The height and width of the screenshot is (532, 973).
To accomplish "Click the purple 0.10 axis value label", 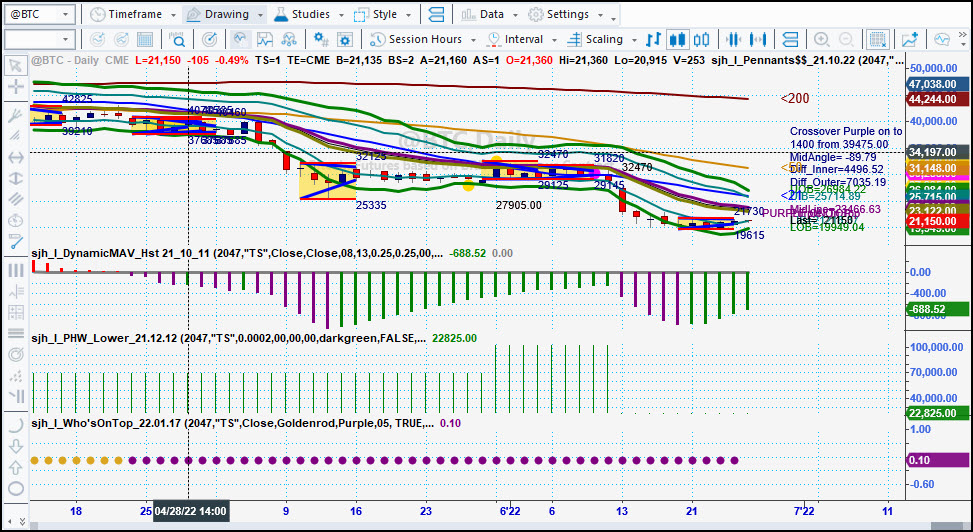I will click(x=938, y=461).
